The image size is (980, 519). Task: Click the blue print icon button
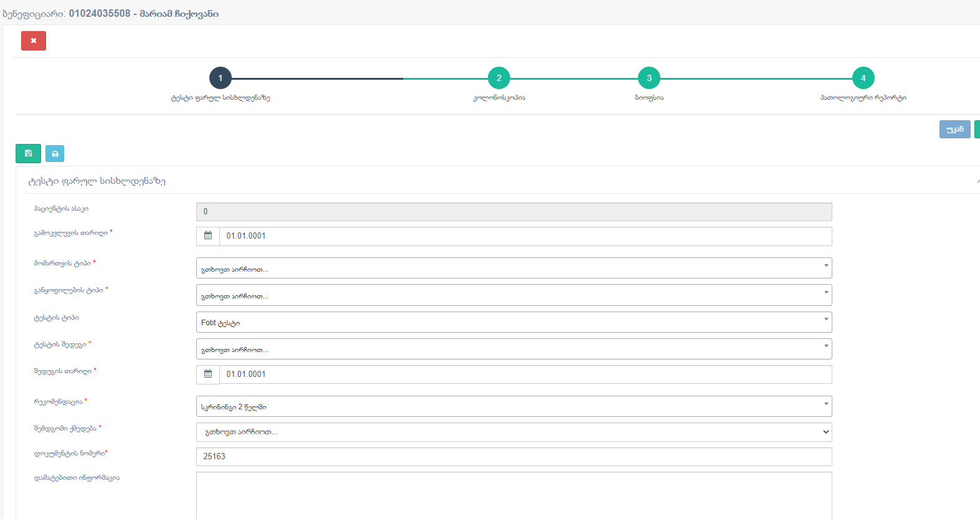(x=55, y=154)
